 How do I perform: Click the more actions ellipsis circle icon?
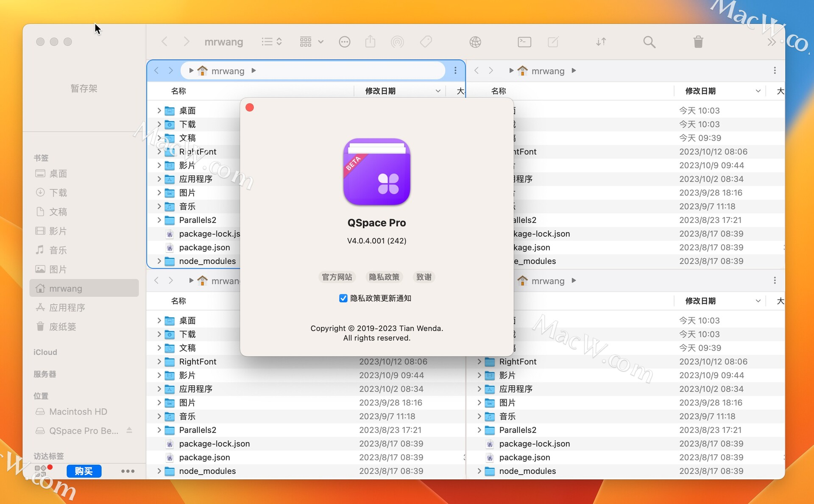pos(345,42)
